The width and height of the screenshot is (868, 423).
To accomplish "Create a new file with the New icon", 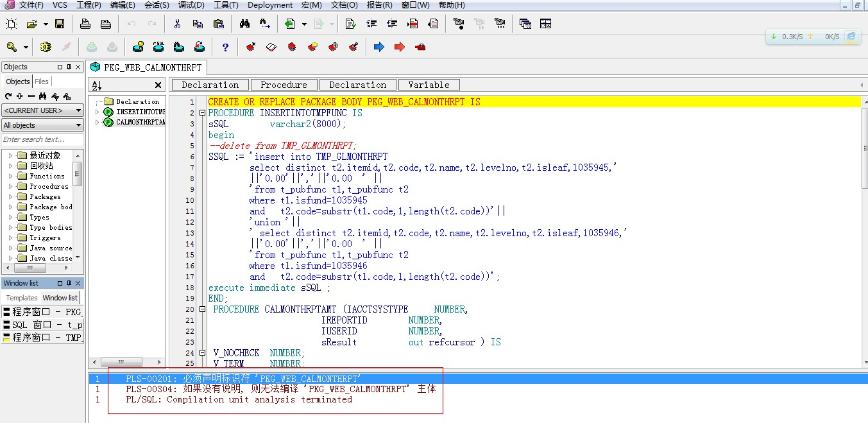I will 12,24.
